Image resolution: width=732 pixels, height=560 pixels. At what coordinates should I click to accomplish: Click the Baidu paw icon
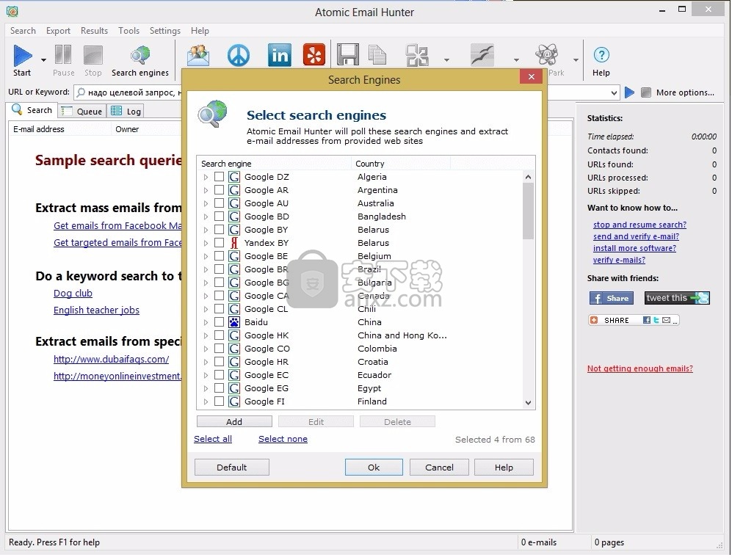pyautogui.click(x=234, y=322)
